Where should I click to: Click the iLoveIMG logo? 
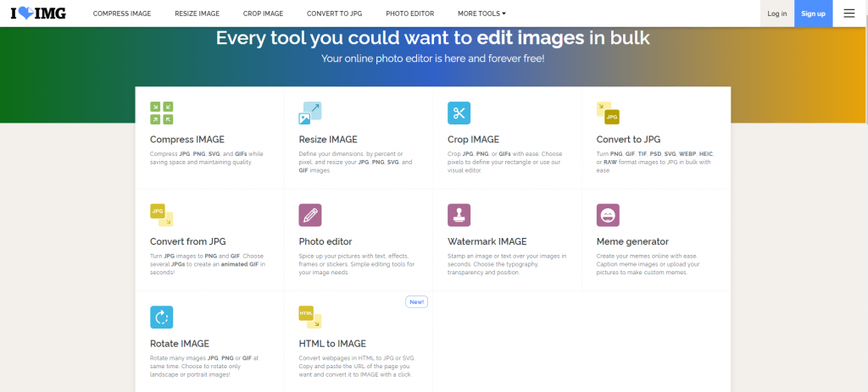pos(38,14)
